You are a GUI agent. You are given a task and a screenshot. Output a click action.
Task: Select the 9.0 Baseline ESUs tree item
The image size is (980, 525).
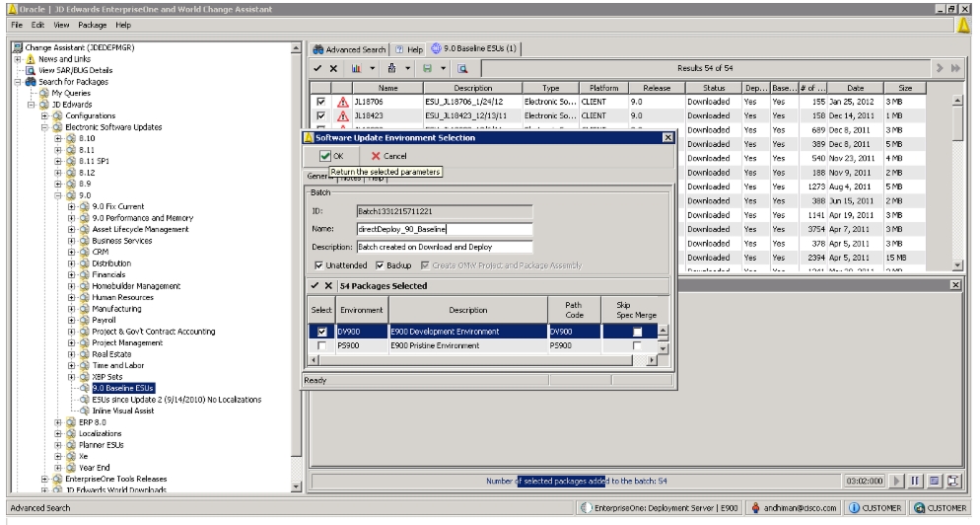point(122,388)
